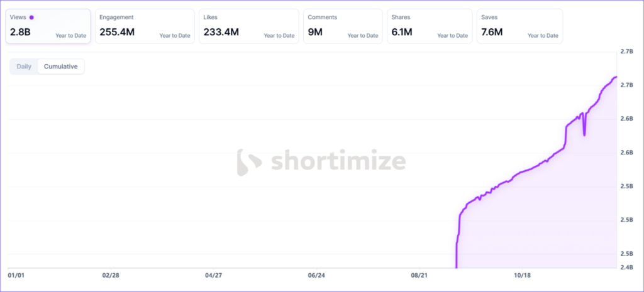Screen dimensions: 644x292
Task: Click Year to Date under Engagement
Action: click(x=174, y=36)
